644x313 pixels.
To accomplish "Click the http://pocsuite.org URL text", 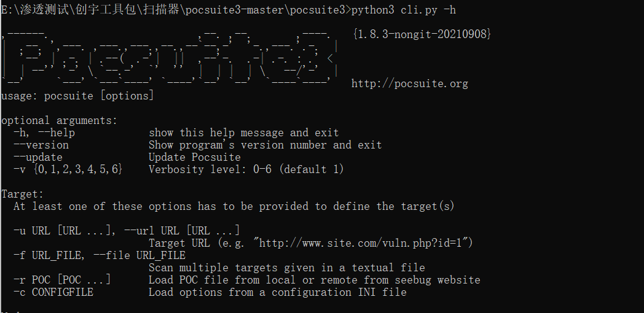I will point(409,83).
